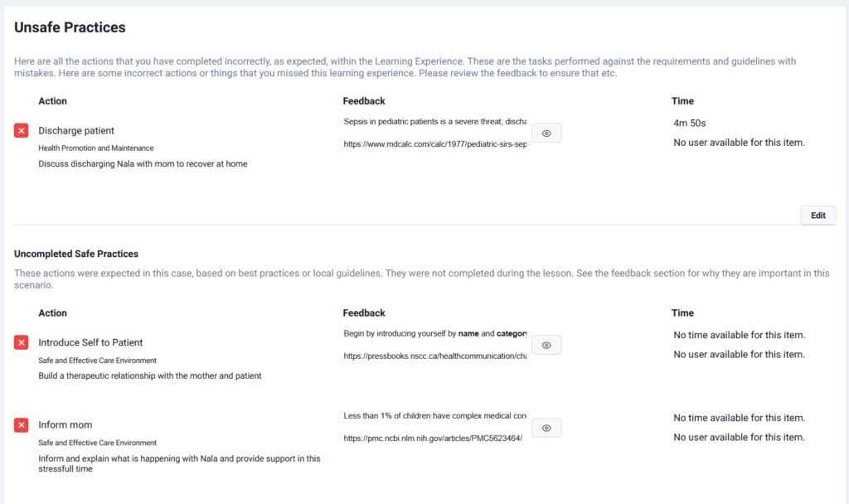Follow the pmc.ncbi.nlm.nih.gov article link
849x504 pixels.
coord(433,439)
